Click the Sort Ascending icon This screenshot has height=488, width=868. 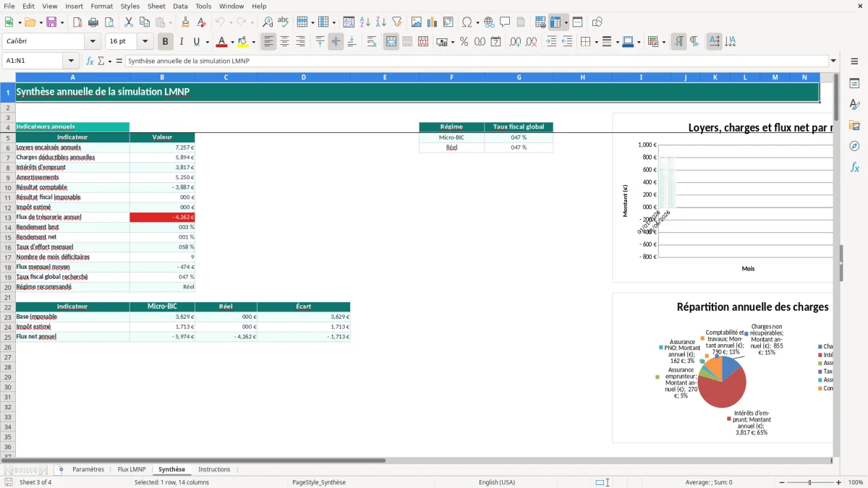click(365, 22)
